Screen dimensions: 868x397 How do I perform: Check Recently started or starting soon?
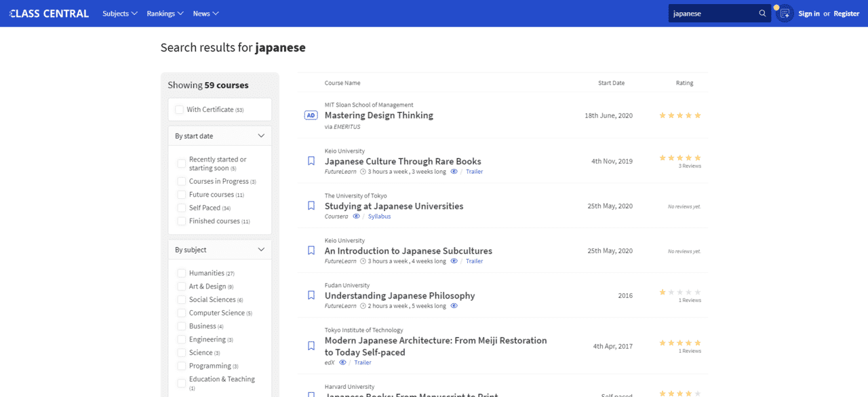[x=182, y=164]
